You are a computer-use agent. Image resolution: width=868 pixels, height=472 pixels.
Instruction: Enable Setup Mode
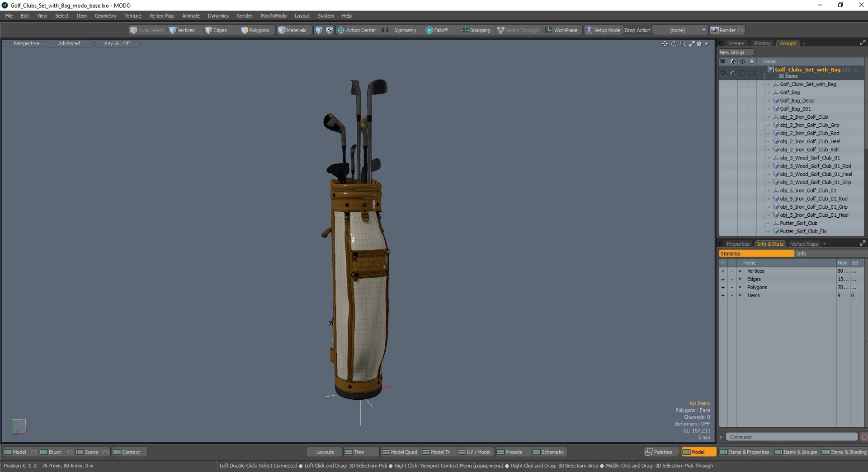(603, 30)
